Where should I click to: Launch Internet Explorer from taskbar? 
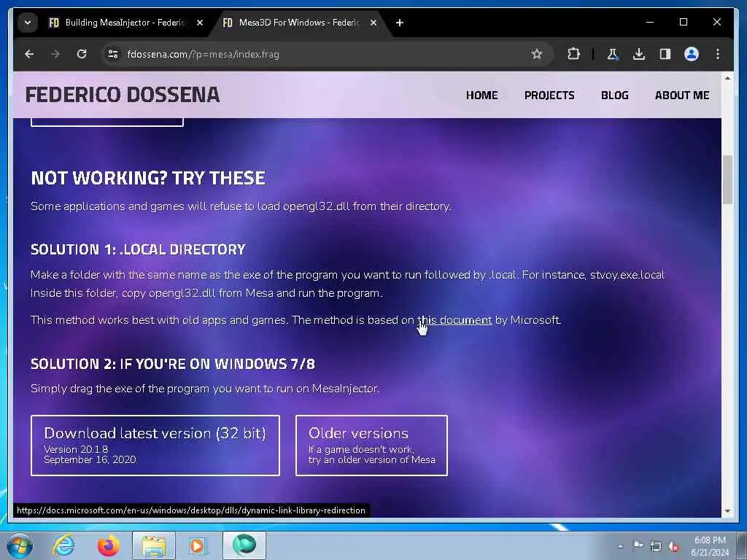pyautogui.click(x=63, y=545)
